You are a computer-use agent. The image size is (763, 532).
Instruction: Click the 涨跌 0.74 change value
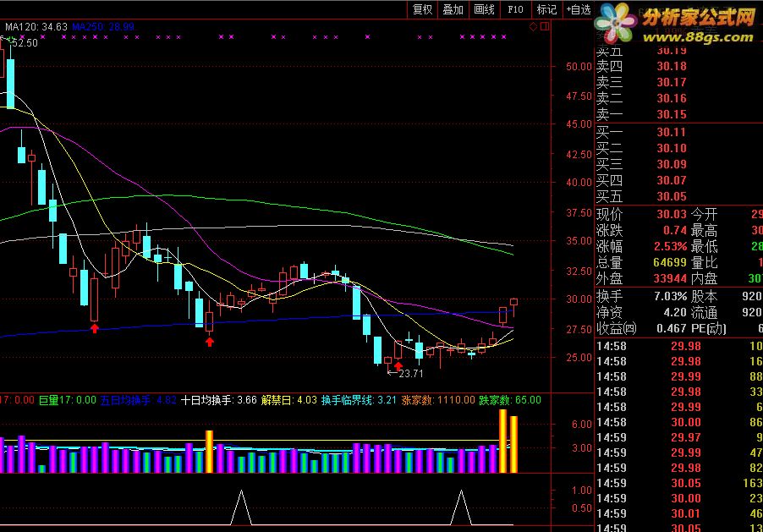pos(675,230)
